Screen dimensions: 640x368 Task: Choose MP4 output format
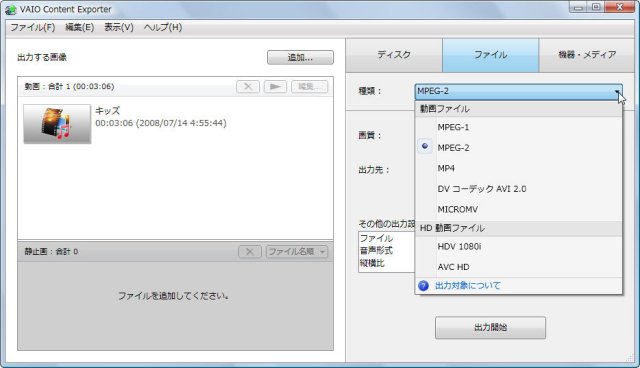[519, 168]
